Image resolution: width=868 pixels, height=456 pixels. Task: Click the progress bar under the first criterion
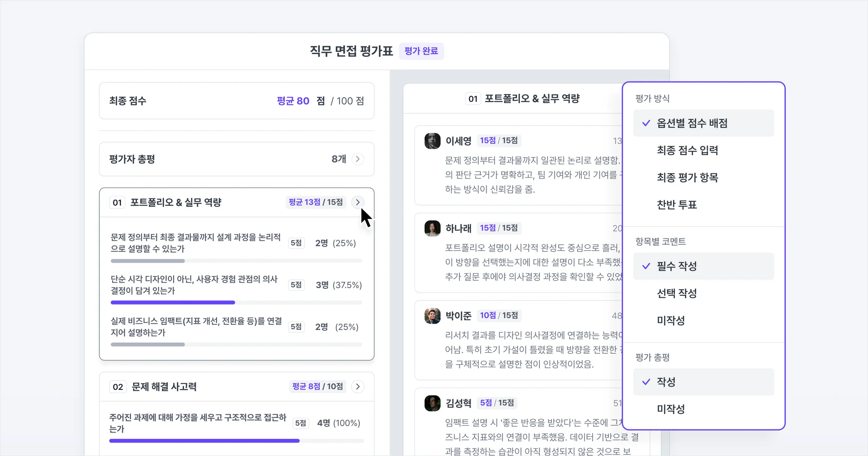click(236, 261)
